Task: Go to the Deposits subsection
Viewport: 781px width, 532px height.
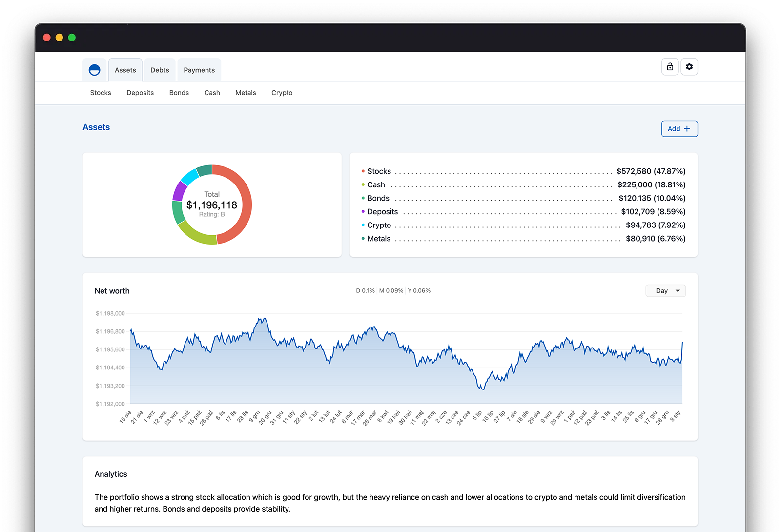Action: [x=140, y=93]
